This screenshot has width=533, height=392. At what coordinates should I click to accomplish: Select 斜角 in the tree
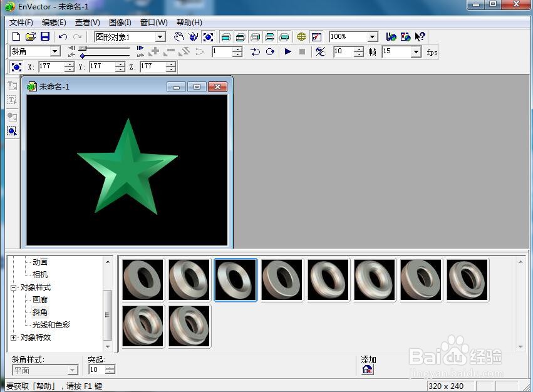(x=39, y=312)
